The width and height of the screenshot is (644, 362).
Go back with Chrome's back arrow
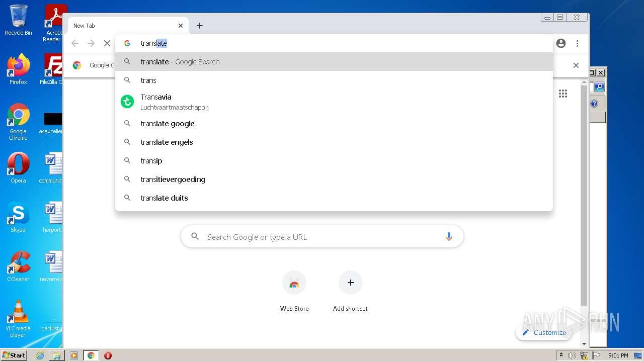pyautogui.click(x=75, y=43)
